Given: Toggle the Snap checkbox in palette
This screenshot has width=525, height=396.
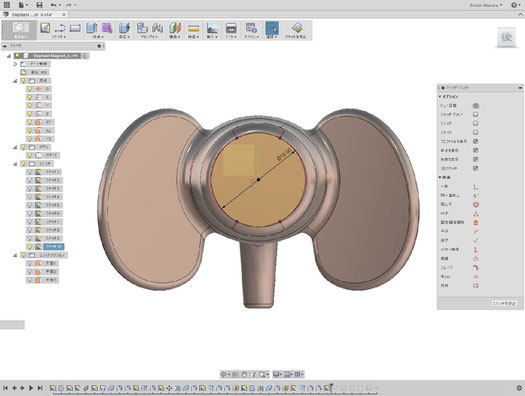Looking at the screenshot, I should pyautogui.click(x=475, y=124).
